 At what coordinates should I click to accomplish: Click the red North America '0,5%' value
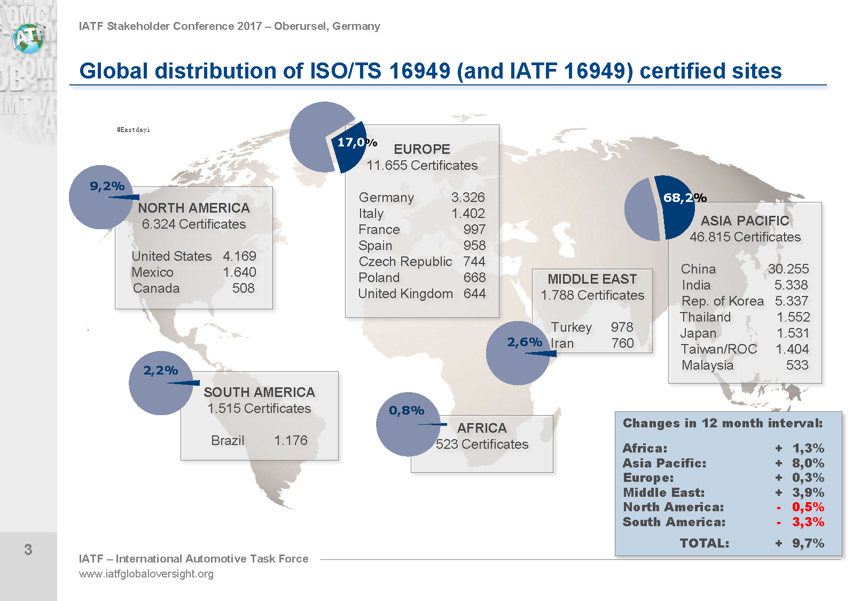pyautogui.click(x=808, y=507)
